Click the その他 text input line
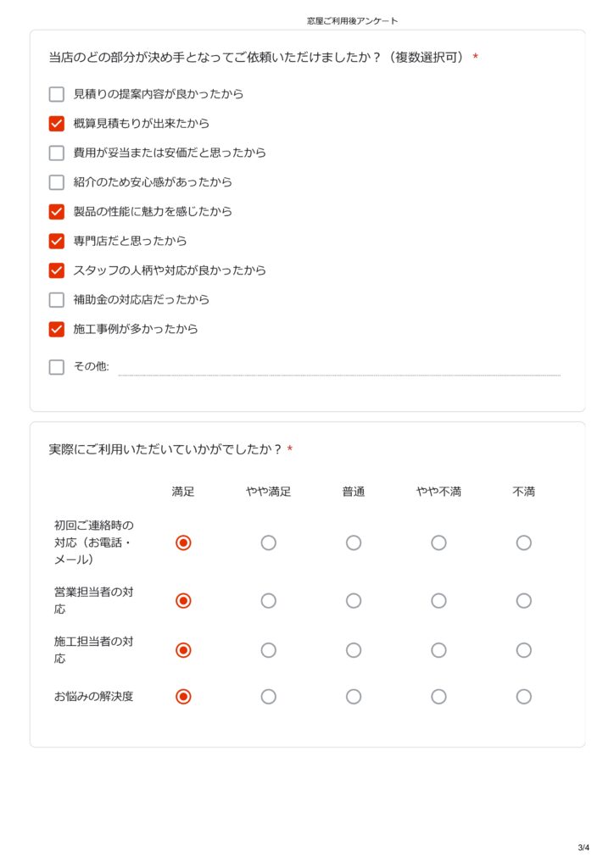 [x=339, y=368]
